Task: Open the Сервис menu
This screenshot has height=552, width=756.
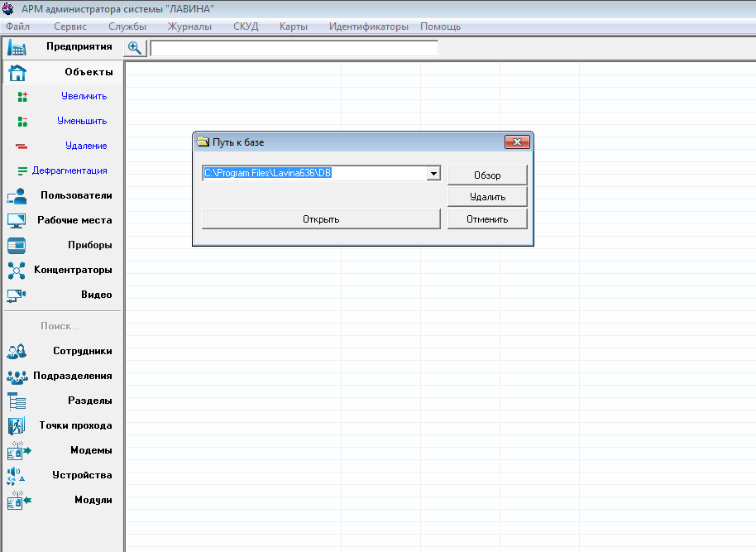Action: 70,26
